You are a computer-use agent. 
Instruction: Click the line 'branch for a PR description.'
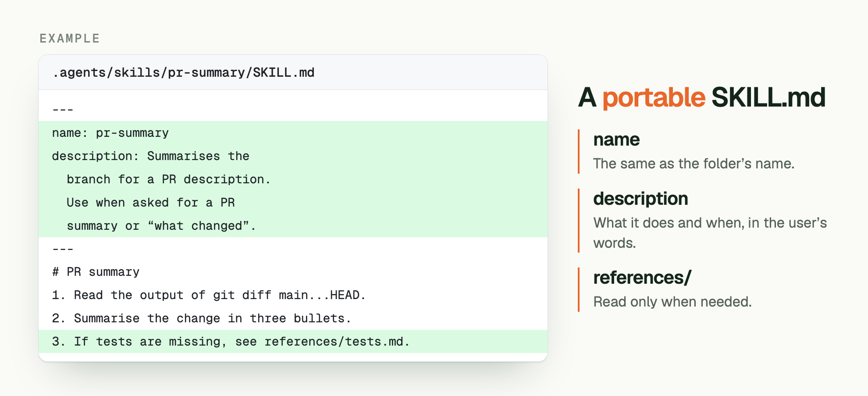click(169, 179)
